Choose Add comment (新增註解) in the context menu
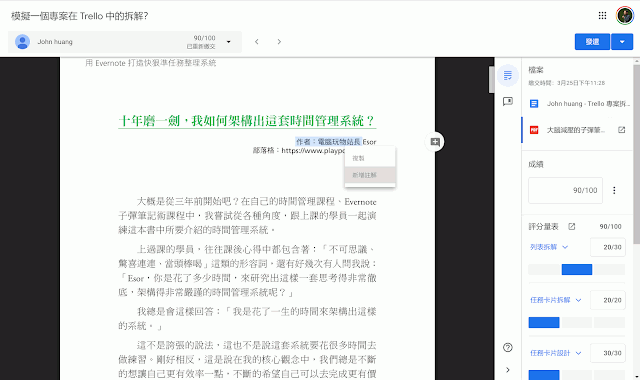The image size is (640, 380). [x=370, y=175]
